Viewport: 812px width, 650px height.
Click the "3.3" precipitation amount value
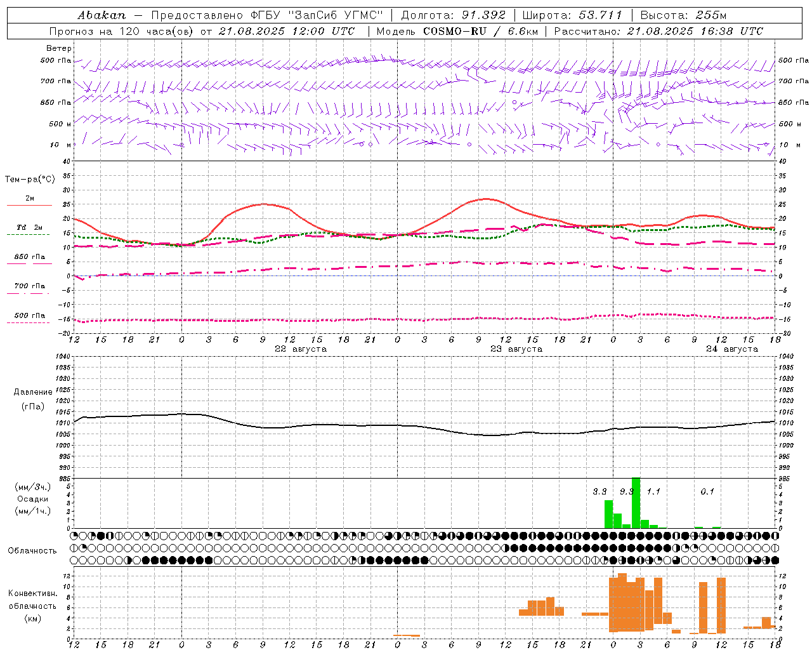(x=599, y=491)
